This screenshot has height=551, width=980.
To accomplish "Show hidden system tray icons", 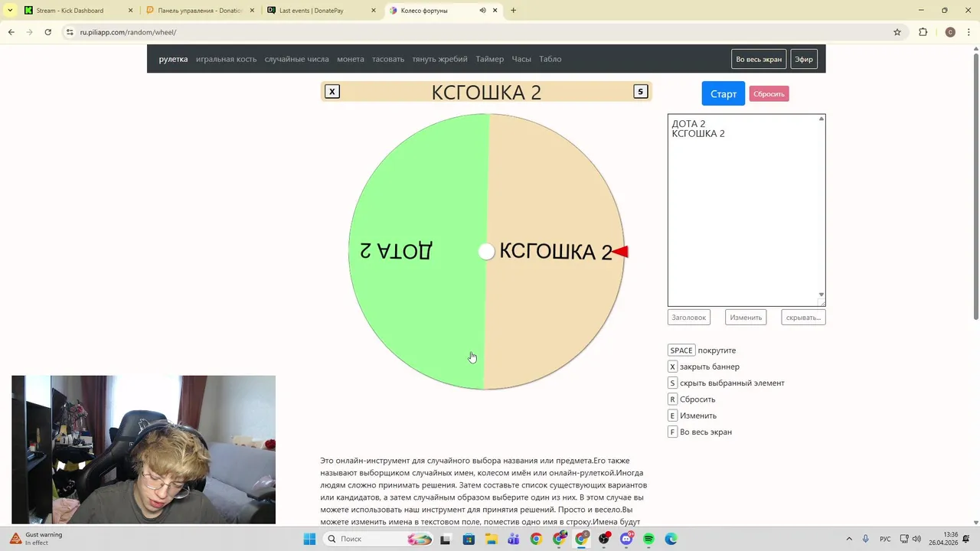I will (848, 539).
